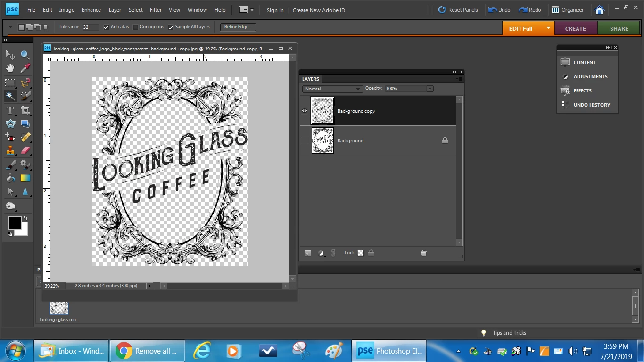Open the blending mode Normal dropdown
The height and width of the screenshot is (362, 644).
tap(332, 89)
